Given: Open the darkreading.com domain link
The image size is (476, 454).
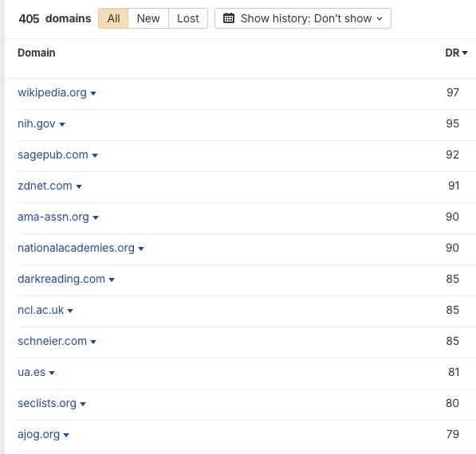Looking at the screenshot, I should click(61, 279).
